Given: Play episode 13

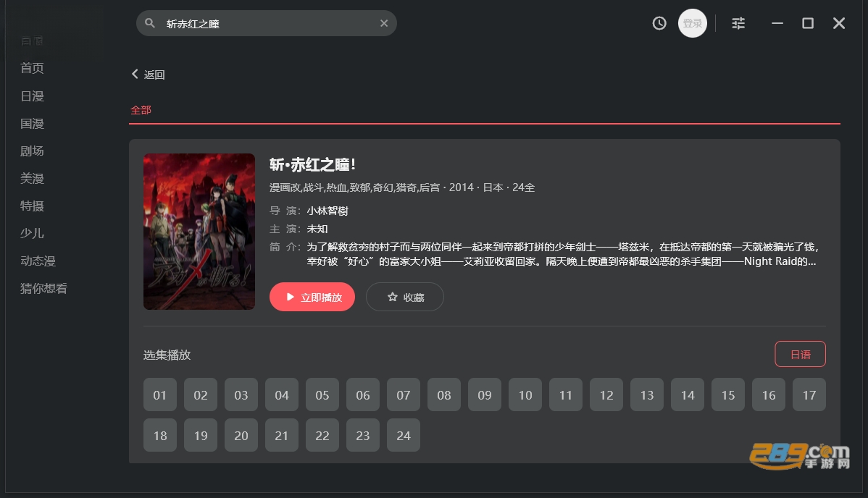Looking at the screenshot, I should click(646, 395).
